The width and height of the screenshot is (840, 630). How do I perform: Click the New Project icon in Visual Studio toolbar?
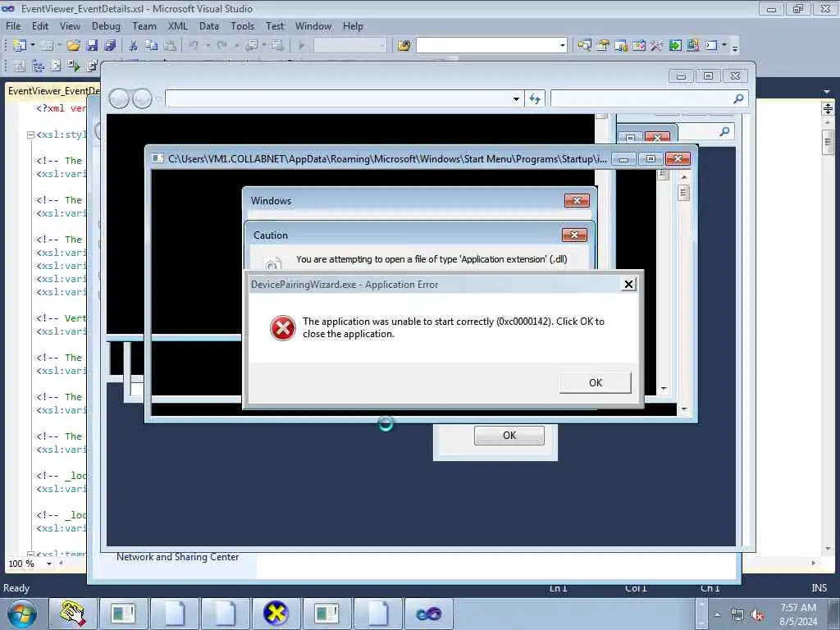(20, 46)
